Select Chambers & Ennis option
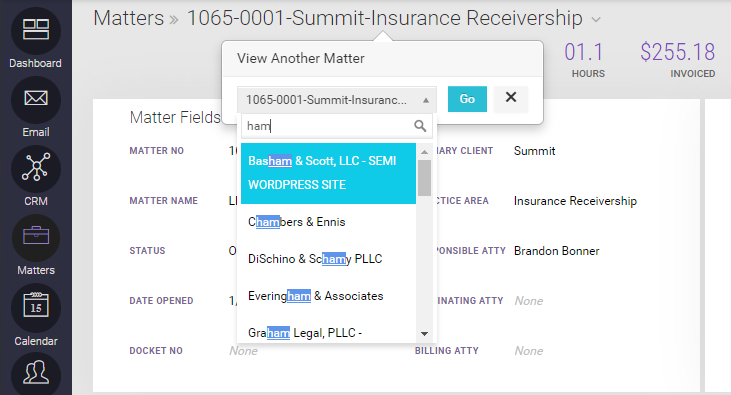 point(328,222)
